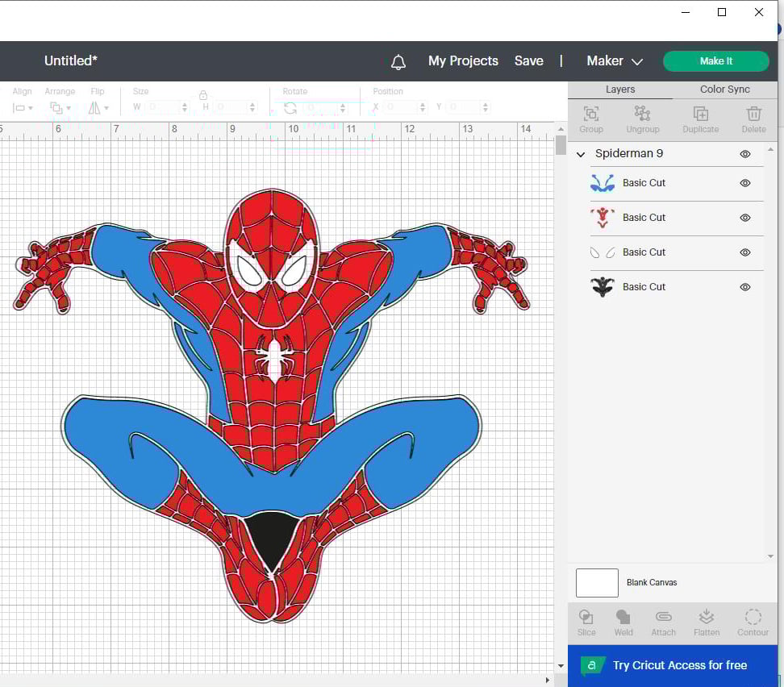
Task: Select the red Basic Cut layer thumbnail
Action: [x=603, y=218]
